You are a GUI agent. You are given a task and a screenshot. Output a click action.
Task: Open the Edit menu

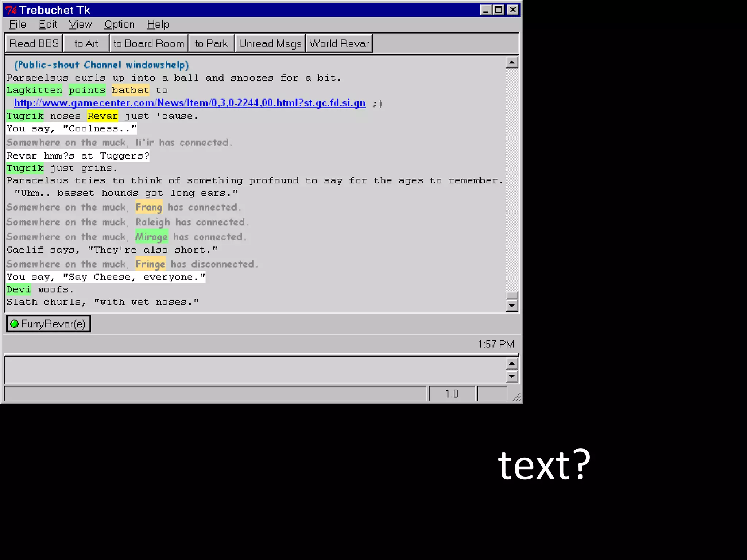(48, 24)
